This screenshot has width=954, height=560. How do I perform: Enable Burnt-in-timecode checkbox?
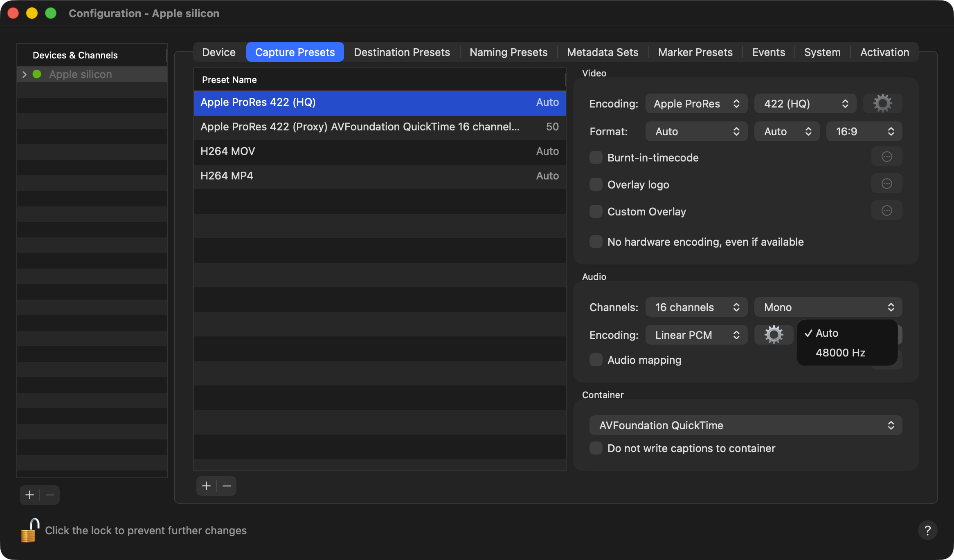point(596,157)
